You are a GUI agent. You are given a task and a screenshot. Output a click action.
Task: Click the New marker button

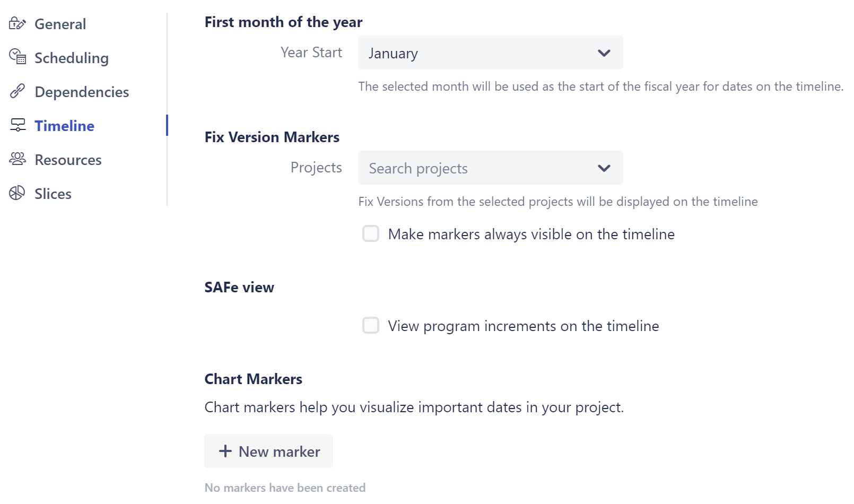tap(268, 451)
